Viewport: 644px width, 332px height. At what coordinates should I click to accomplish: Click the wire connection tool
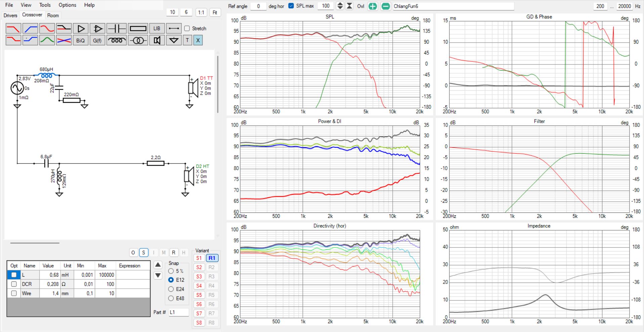[173, 29]
